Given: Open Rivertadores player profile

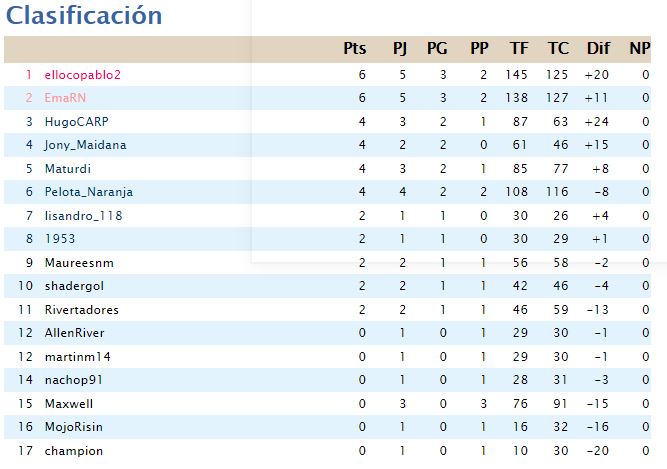Looking at the screenshot, I should tap(82, 310).
